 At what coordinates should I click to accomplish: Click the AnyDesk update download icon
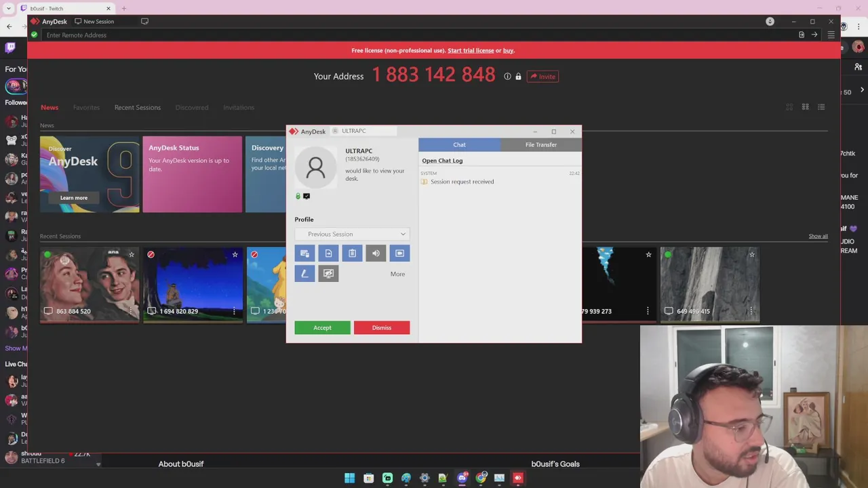click(770, 21)
